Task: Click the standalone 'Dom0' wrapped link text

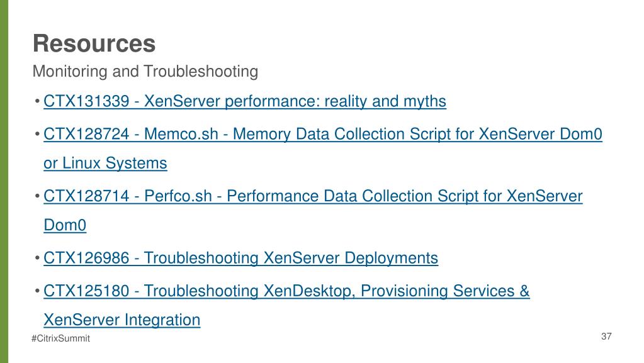Action: pyautogui.click(x=65, y=225)
